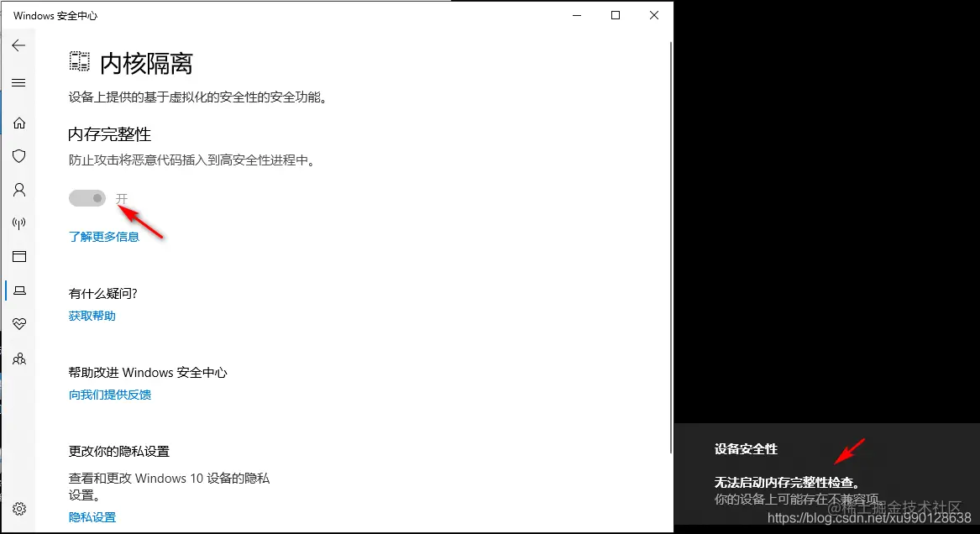Open the 隐私设置 link

pyautogui.click(x=92, y=517)
